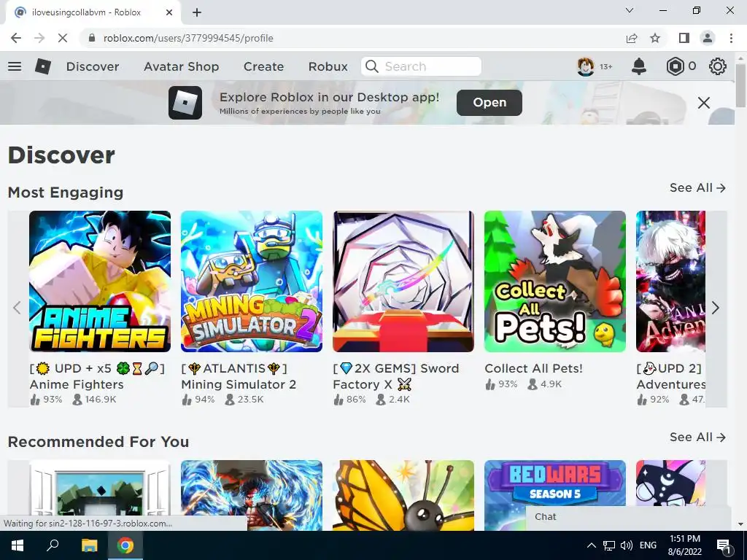This screenshot has height=560, width=747.
Task: Click See All for Recommended For You
Action: (697, 437)
